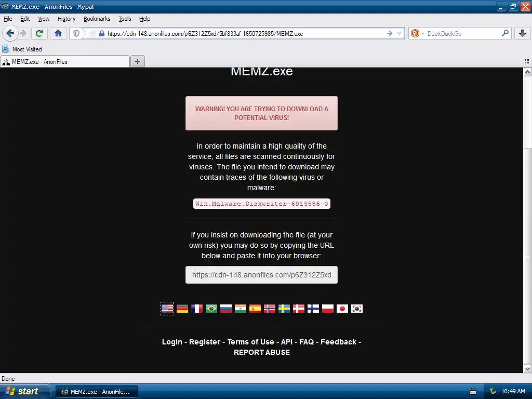Viewport: 532px width, 399px height.
Task: Select the French flag language
Action: pos(197,309)
